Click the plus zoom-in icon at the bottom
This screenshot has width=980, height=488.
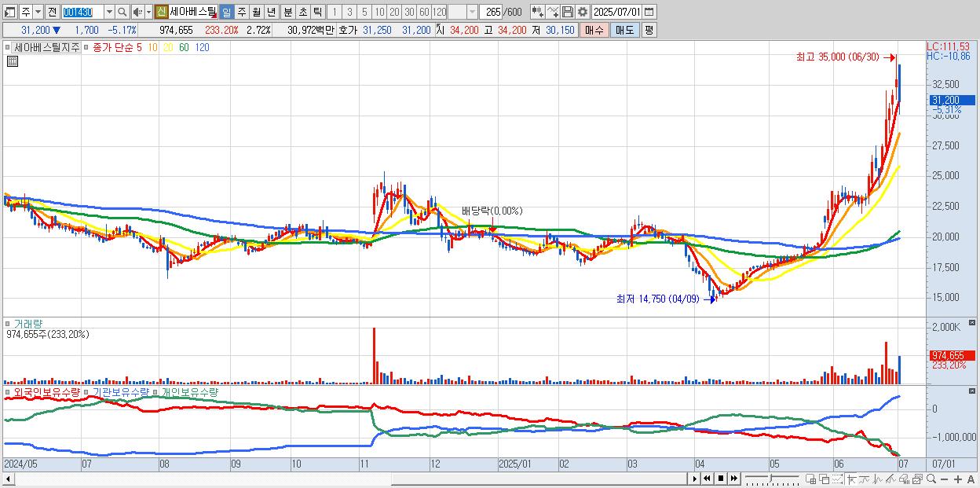(958, 479)
